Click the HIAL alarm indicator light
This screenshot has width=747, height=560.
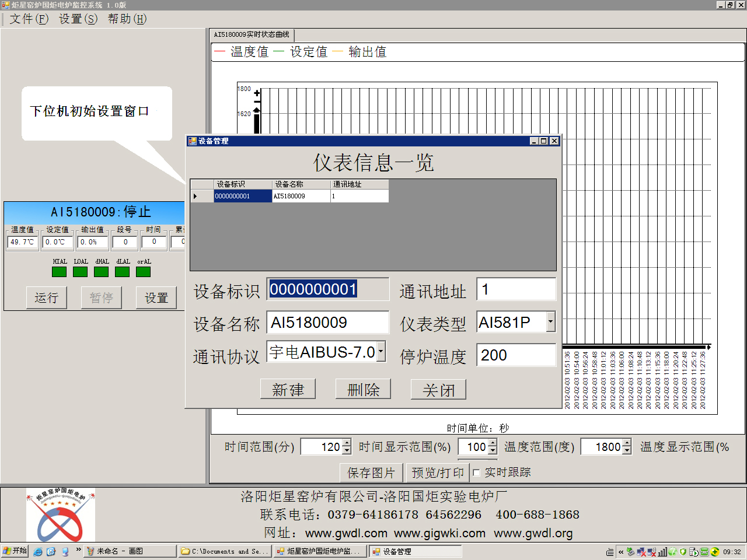(59, 272)
